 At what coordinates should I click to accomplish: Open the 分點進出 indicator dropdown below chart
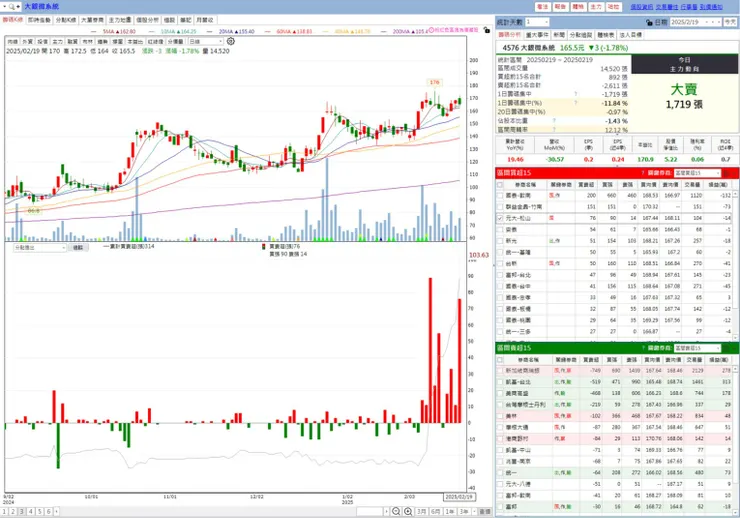pyautogui.click(x=40, y=248)
